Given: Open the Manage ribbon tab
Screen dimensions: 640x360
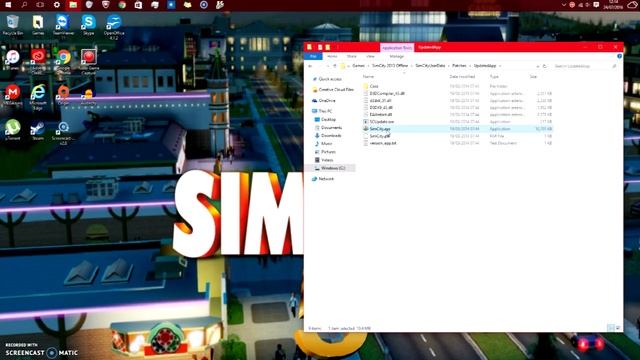Looking at the screenshot, I should coord(396,56).
